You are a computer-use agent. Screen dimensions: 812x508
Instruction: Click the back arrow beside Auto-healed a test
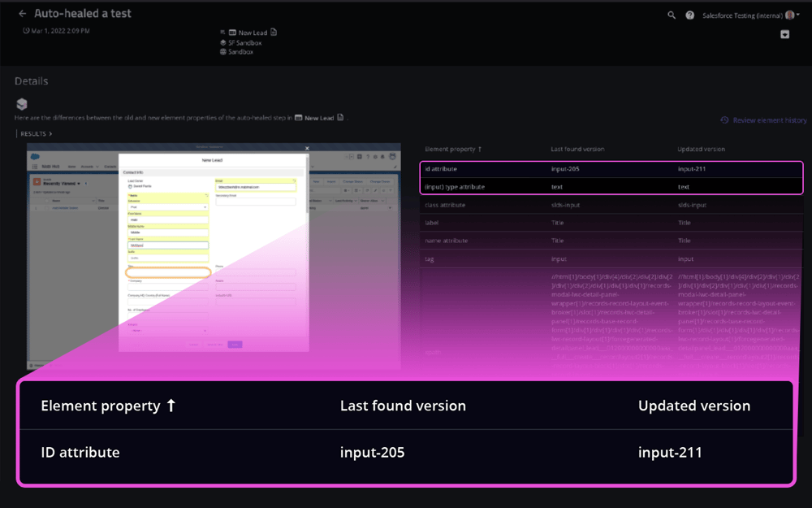click(22, 14)
